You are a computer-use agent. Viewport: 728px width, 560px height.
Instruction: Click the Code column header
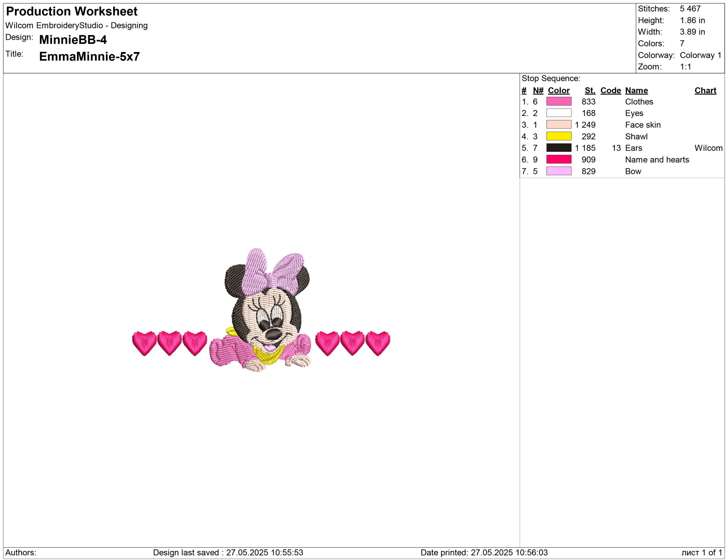pos(610,90)
